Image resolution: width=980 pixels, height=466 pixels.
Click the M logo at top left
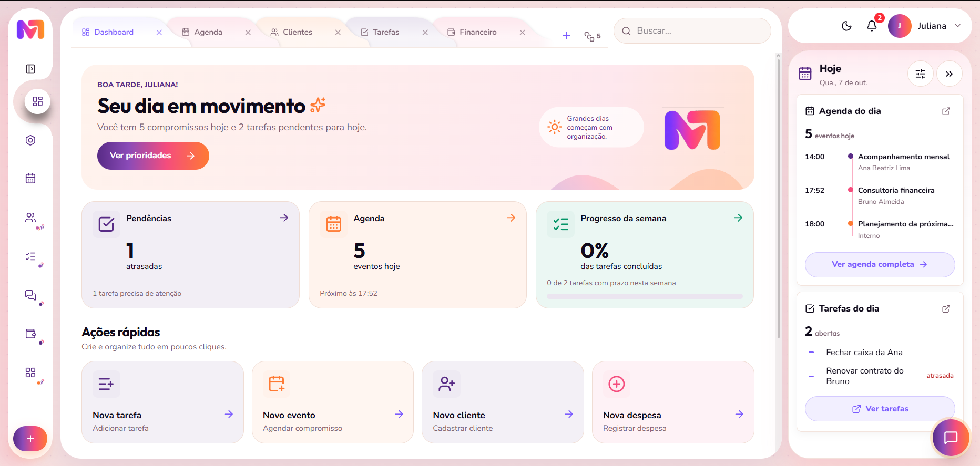point(30,30)
